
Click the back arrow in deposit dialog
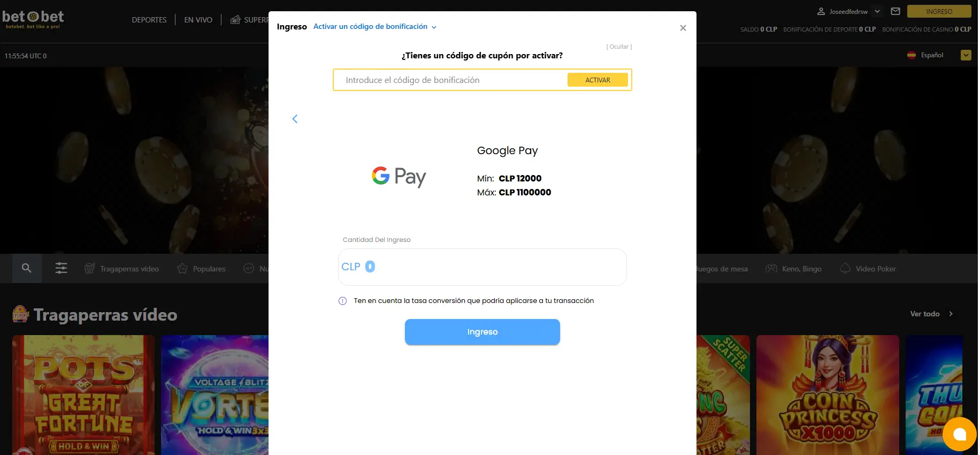[x=295, y=119]
